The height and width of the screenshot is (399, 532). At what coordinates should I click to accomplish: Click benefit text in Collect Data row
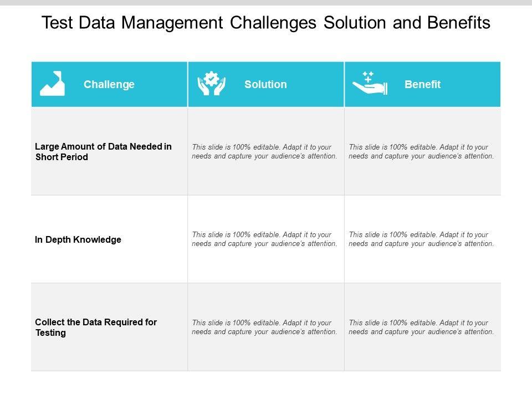[421, 328]
